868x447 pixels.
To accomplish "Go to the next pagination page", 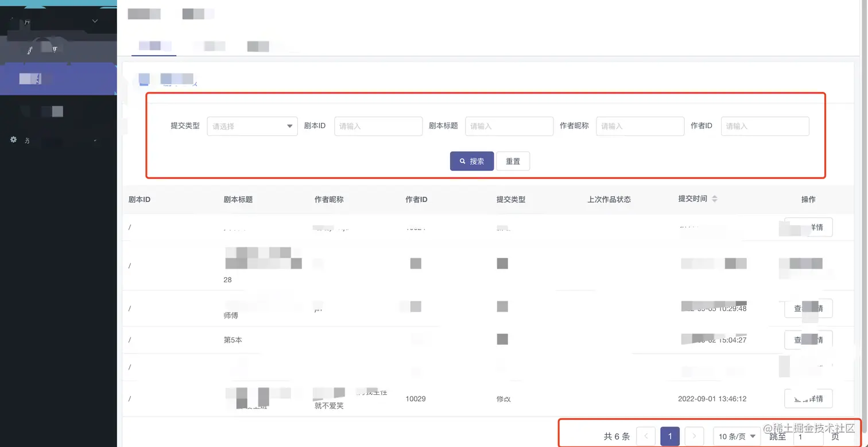I will pyautogui.click(x=694, y=437).
